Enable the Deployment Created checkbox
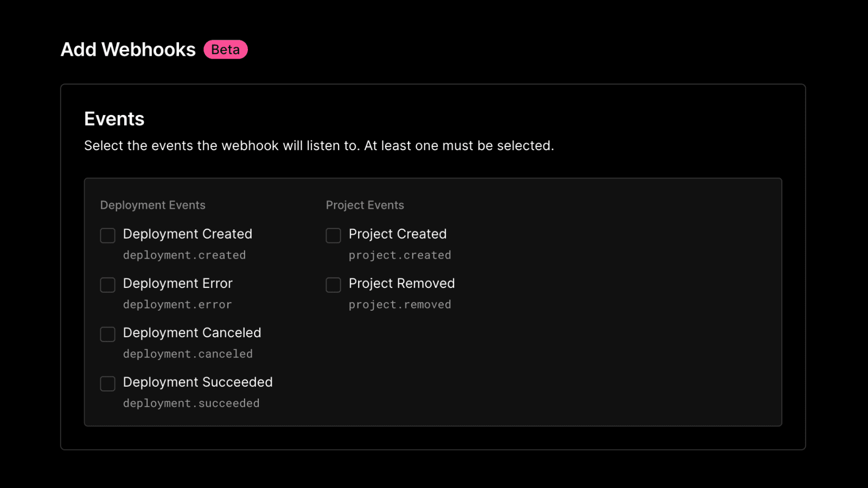The height and width of the screenshot is (488, 868). 108,235
